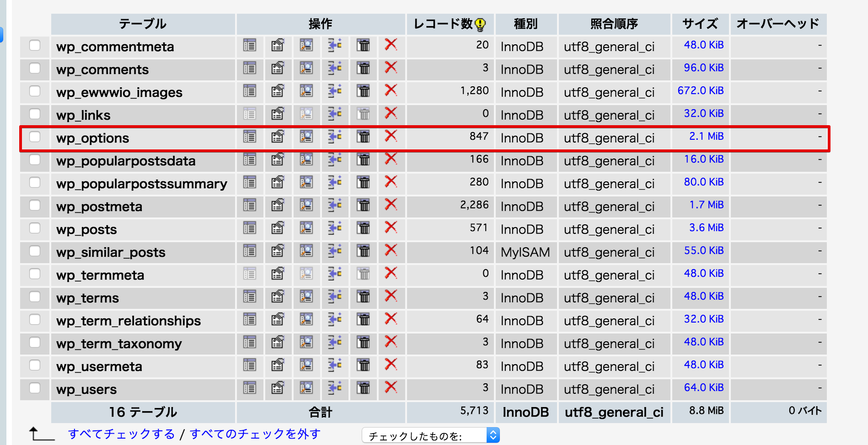Check the wp_similar_posts checkbox

point(35,251)
